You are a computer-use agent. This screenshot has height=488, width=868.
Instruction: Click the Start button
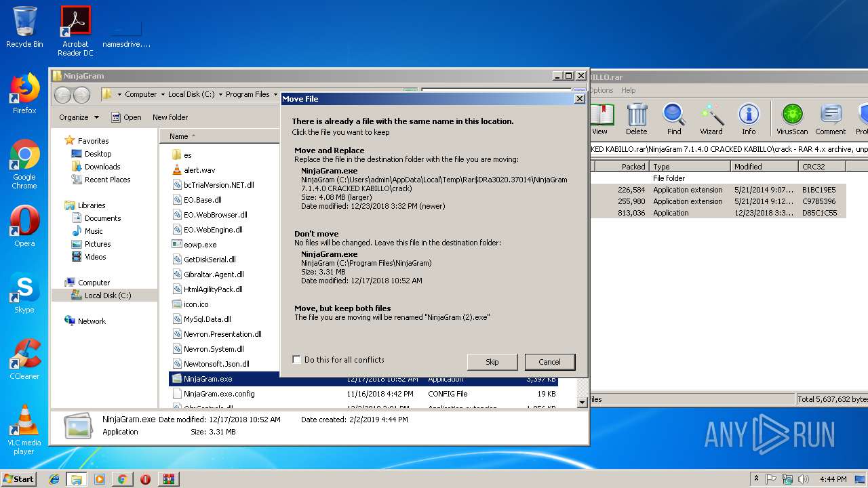pos(19,479)
